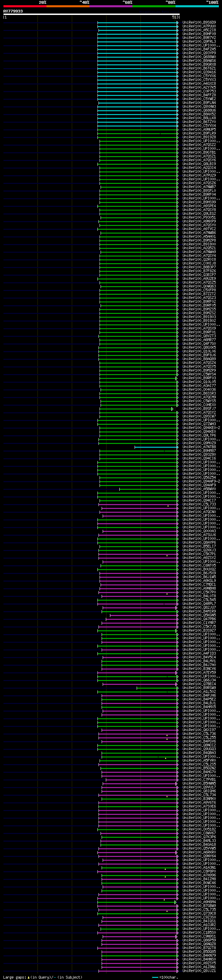Click the short cyan bar of A7NTB8

pos(156,447)
